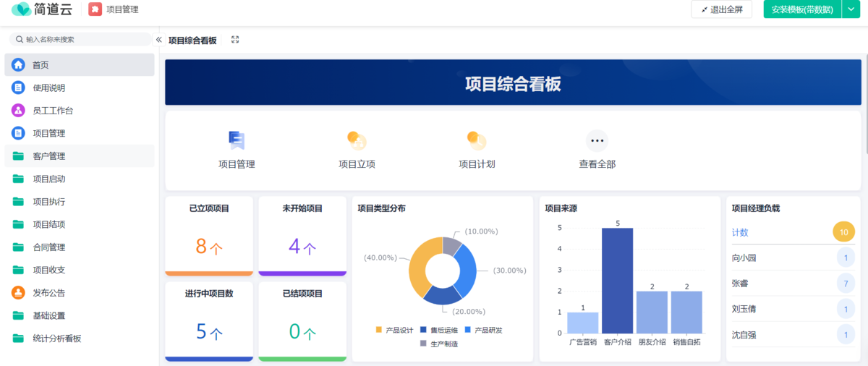The image size is (868, 366).
Task: Click the 向小园 row in 项目经理负载
Action: (x=793, y=258)
